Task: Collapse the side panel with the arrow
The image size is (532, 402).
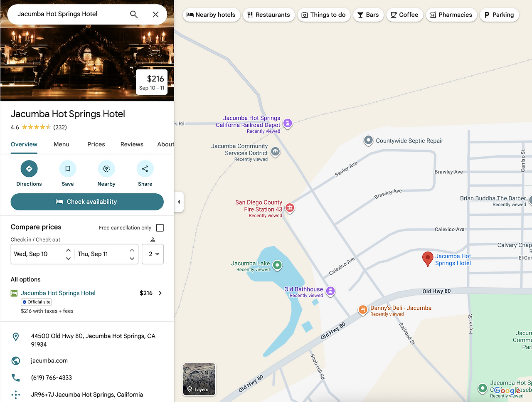Action: pos(179,202)
